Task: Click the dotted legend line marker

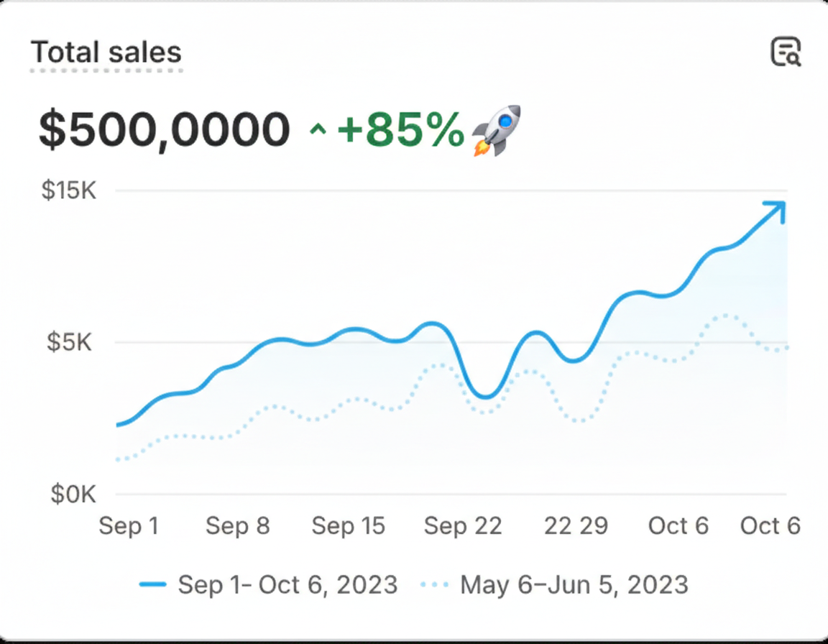Action: coord(433,585)
